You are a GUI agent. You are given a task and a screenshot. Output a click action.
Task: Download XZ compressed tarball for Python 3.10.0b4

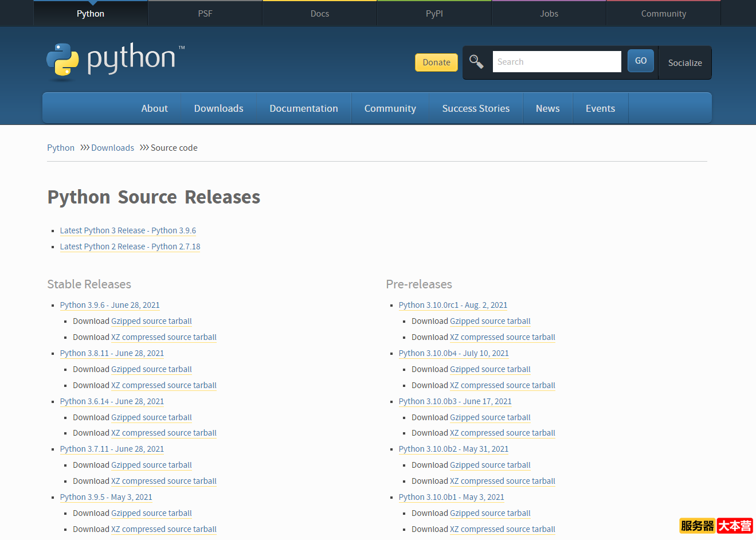(503, 385)
